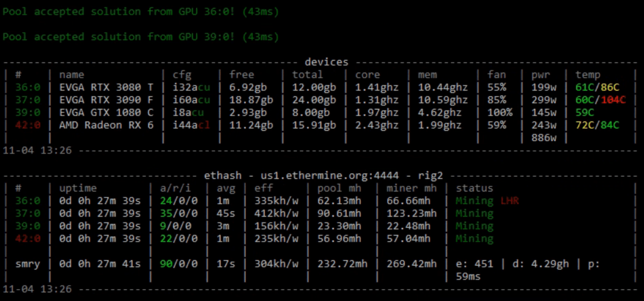Click the 'ethash - us1.ethermine.org:4444 - rig2' title
This screenshot has height=301, width=644.
[x=324, y=176]
